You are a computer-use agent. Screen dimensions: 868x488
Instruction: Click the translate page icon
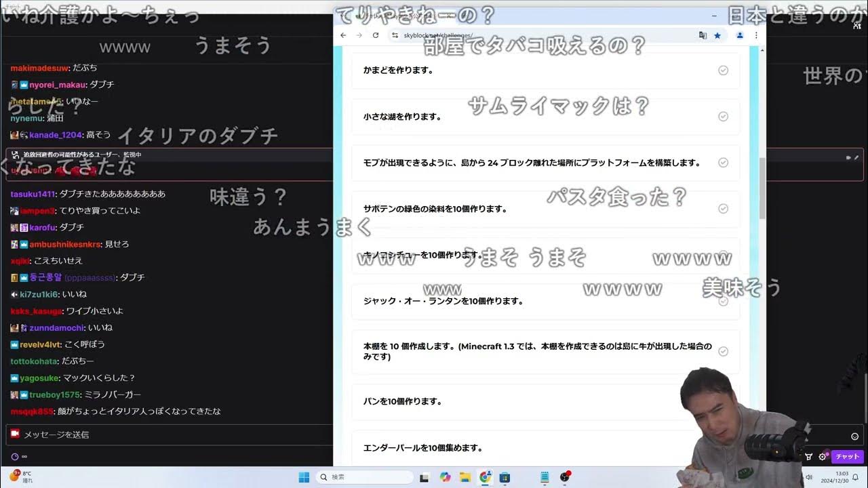(703, 35)
